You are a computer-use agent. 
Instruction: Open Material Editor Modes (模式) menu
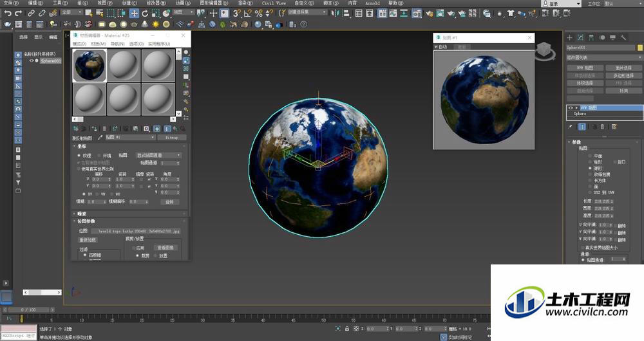[79, 44]
